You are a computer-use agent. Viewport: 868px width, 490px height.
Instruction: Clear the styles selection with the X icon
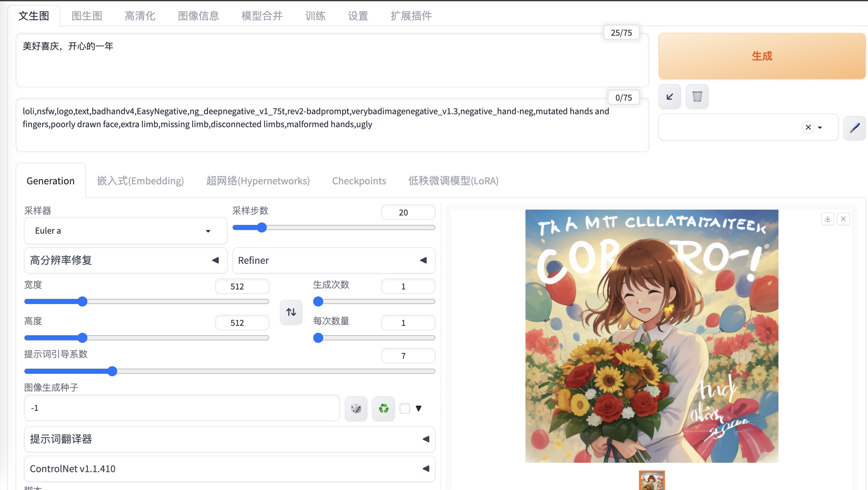pos(808,128)
